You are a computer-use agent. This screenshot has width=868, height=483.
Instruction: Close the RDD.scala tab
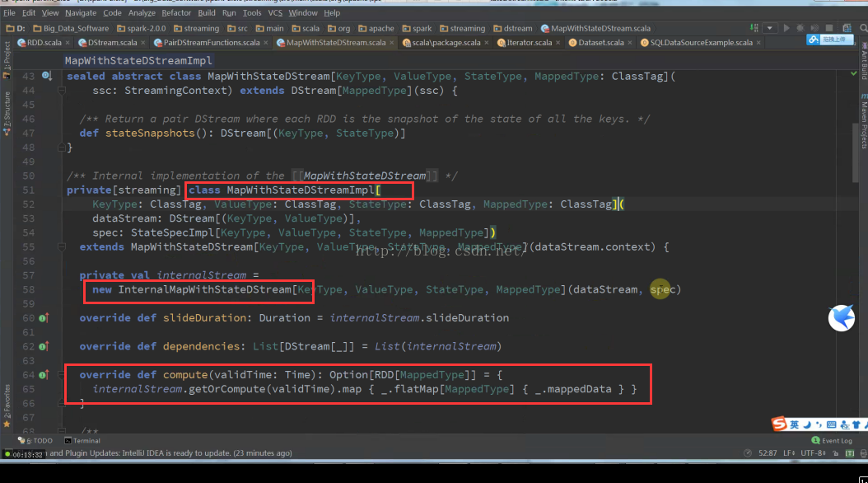pos(68,42)
